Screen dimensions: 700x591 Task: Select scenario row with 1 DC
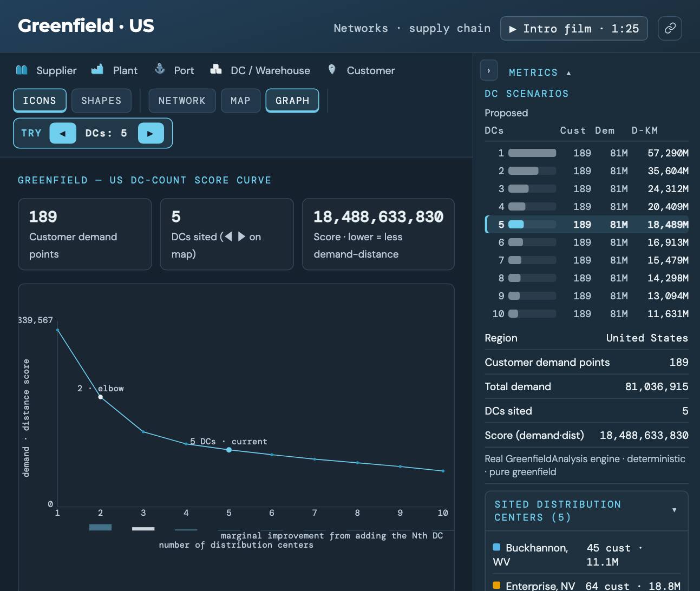(587, 153)
